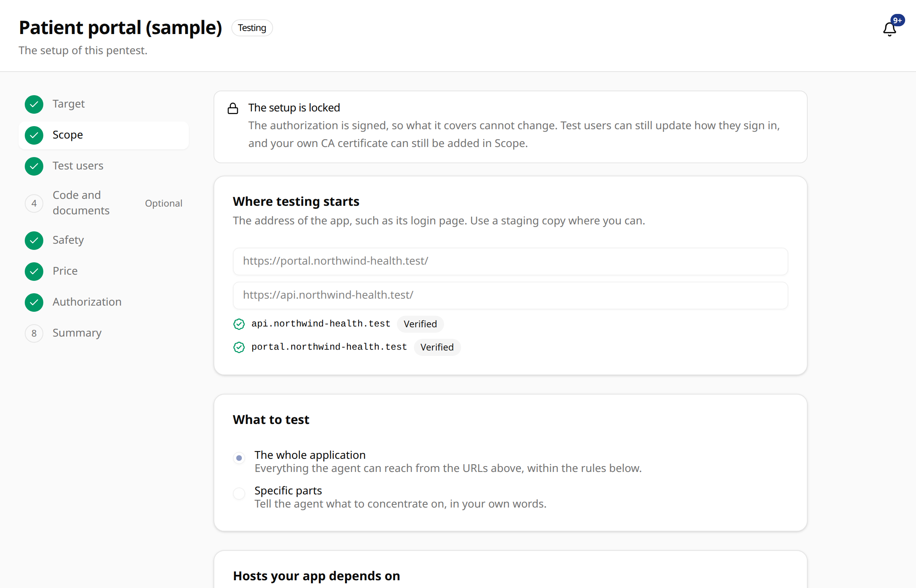
Task: Open the notifications bell
Action: tap(889, 29)
